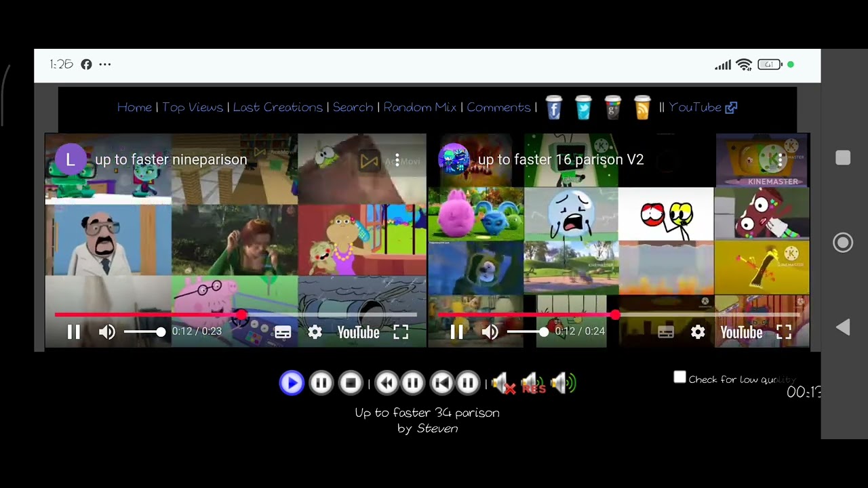This screenshot has height=488, width=868.
Task: Click the L channel avatar
Action: pyautogui.click(x=70, y=160)
